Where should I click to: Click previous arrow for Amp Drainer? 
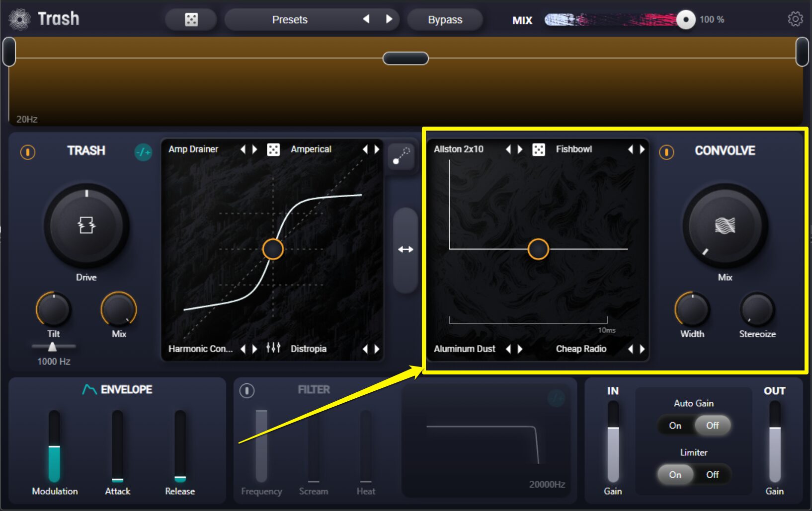coord(243,149)
